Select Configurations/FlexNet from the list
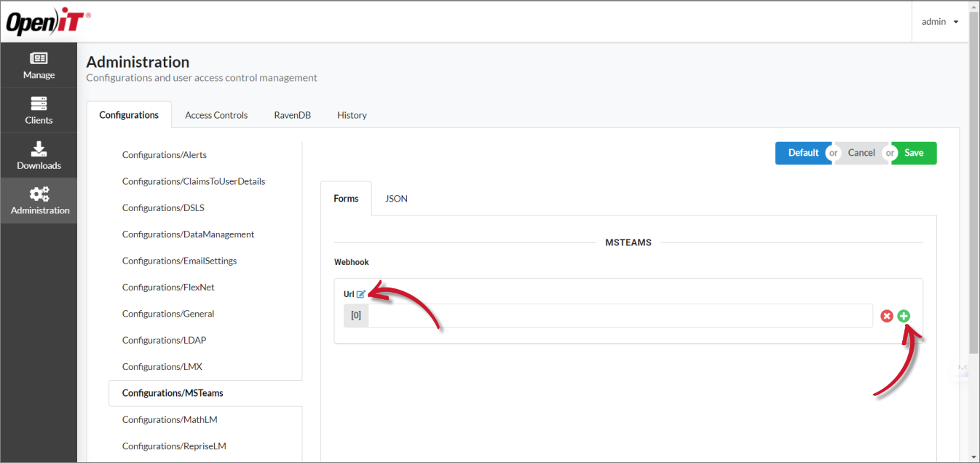This screenshot has width=980, height=463. coord(168,287)
